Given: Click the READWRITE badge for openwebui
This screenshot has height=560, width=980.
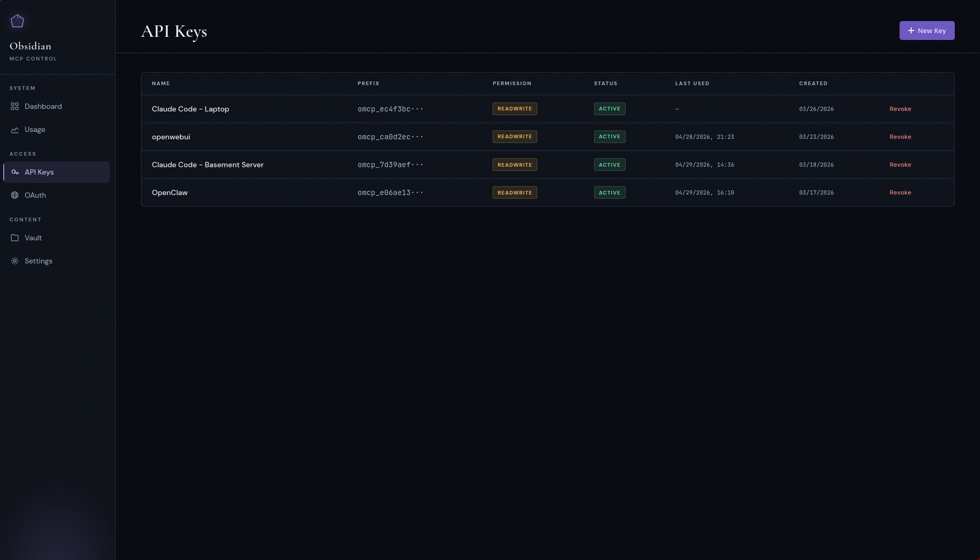Looking at the screenshot, I should 515,137.
